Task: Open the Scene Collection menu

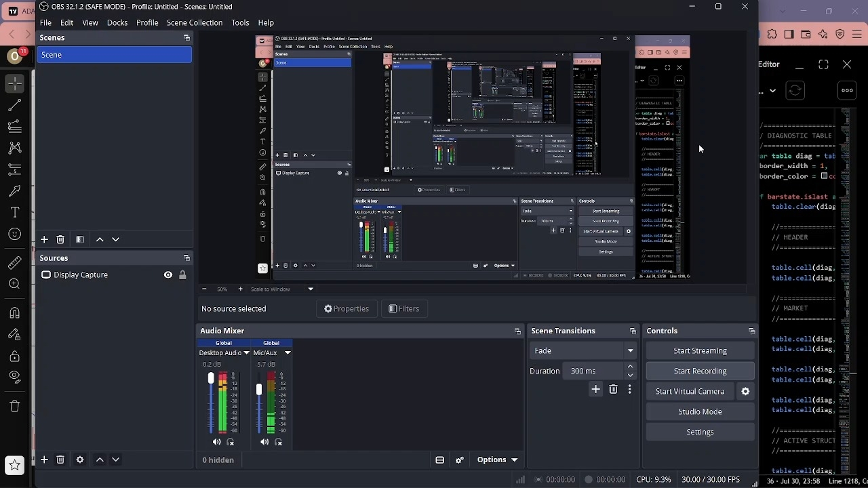Action: click(195, 22)
